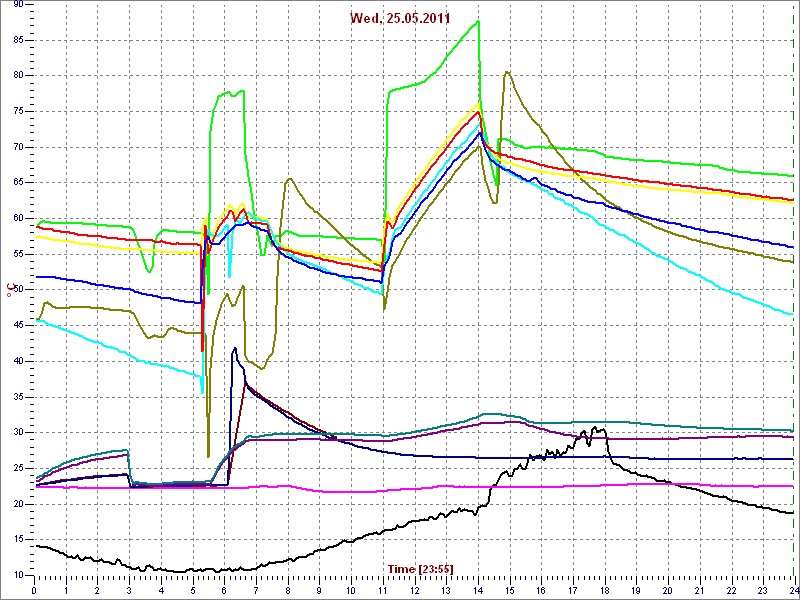Click hour 4 label on the time axis
800x600 pixels.
[161, 590]
